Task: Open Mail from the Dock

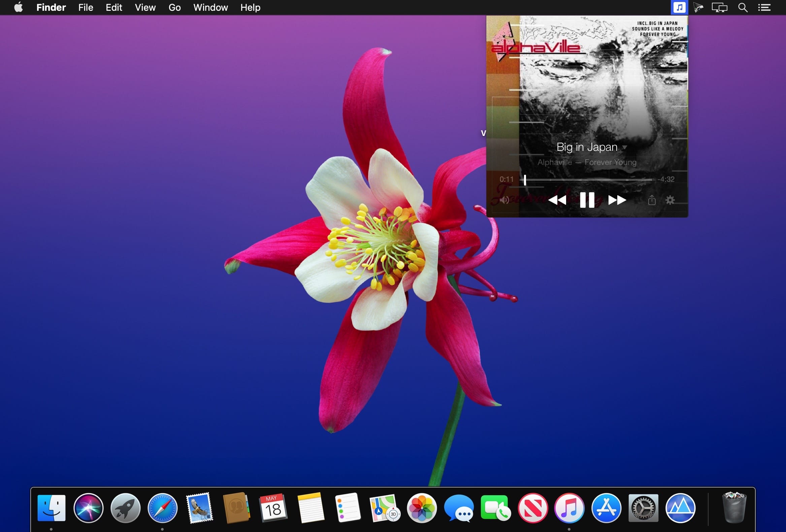Action: coord(200,508)
